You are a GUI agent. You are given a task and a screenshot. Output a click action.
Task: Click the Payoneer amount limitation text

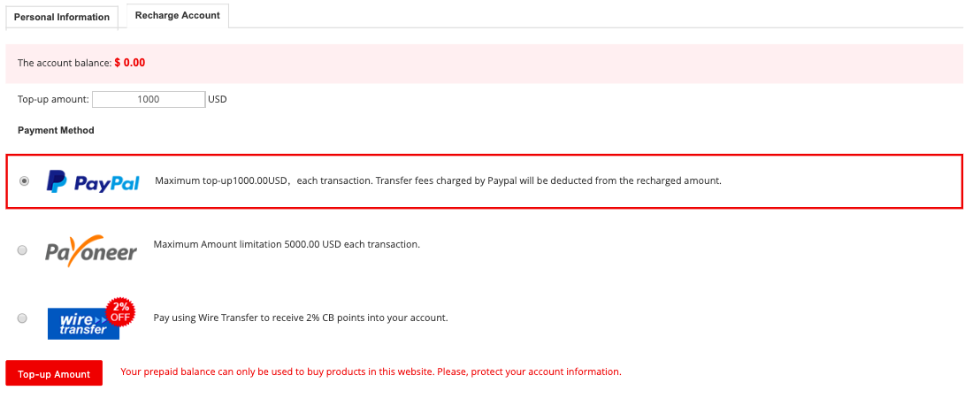click(x=287, y=244)
